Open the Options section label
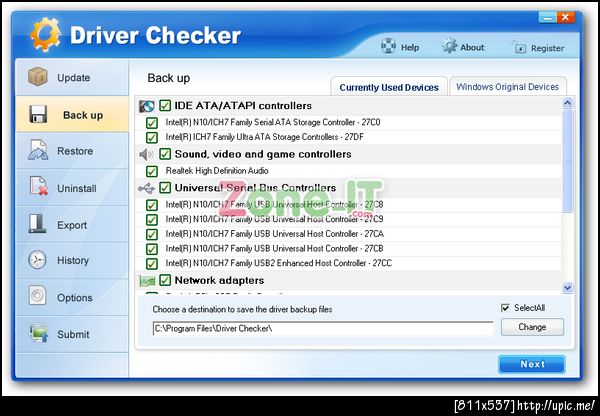 [x=75, y=298]
